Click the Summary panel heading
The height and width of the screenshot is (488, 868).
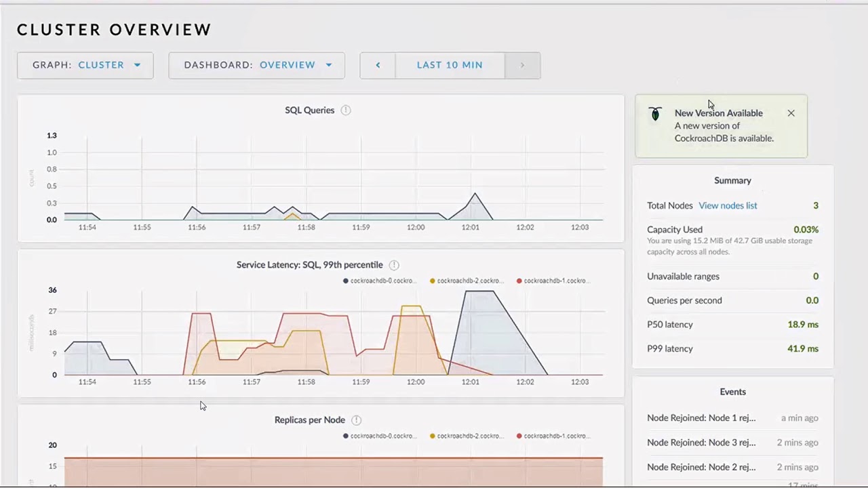pos(732,180)
